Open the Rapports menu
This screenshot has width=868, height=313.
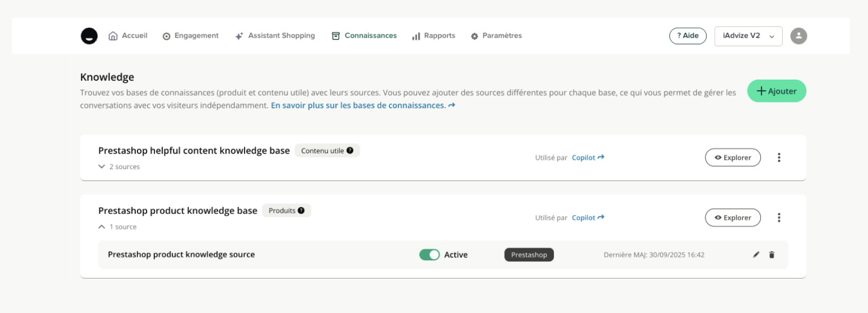[433, 36]
